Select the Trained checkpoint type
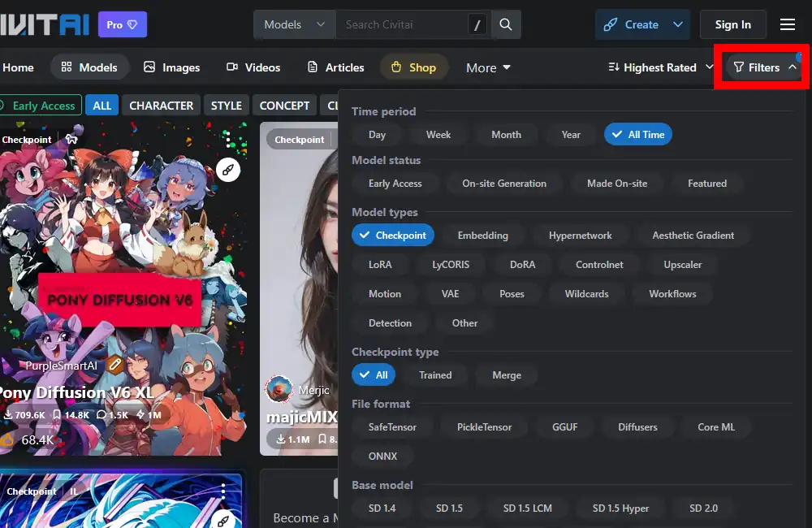The width and height of the screenshot is (812, 528). pos(435,375)
